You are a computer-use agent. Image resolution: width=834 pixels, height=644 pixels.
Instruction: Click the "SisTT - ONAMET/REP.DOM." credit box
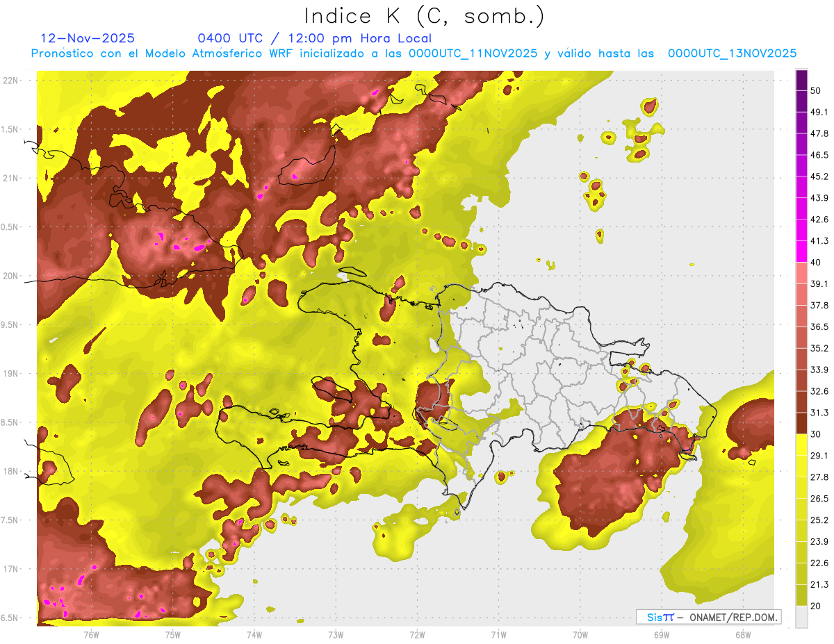(708, 617)
